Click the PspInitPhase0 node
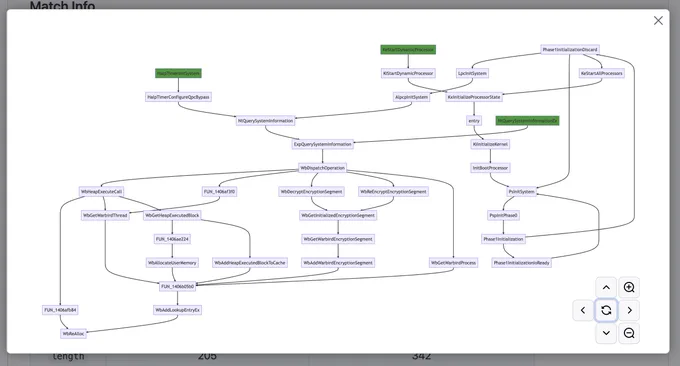The height and width of the screenshot is (366, 680). click(503, 215)
